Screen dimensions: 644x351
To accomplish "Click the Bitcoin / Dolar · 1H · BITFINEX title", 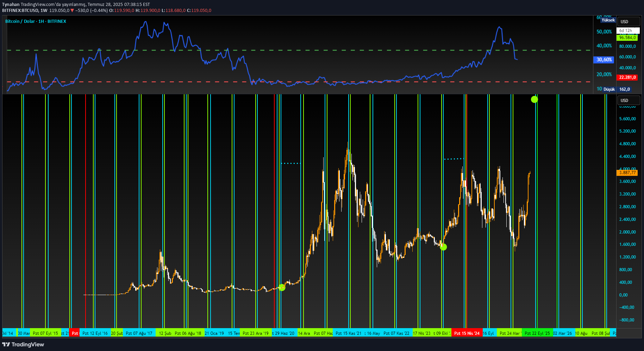I will 36,21.
